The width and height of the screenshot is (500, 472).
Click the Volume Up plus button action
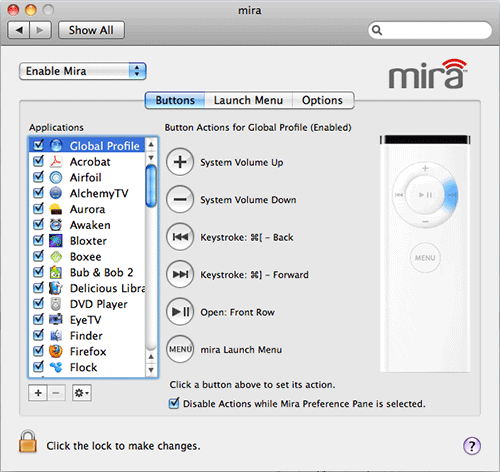(x=180, y=162)
